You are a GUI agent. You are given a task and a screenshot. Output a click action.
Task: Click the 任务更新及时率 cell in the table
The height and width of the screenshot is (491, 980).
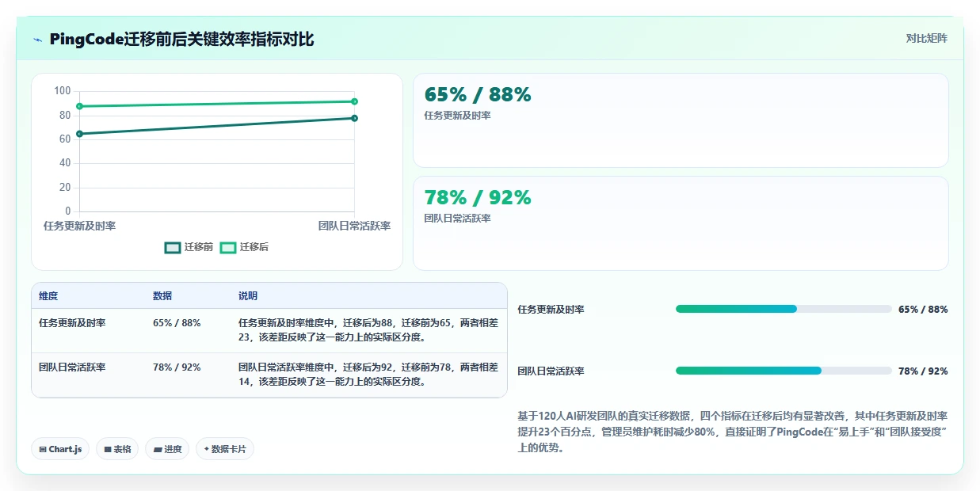click(72, 323)
